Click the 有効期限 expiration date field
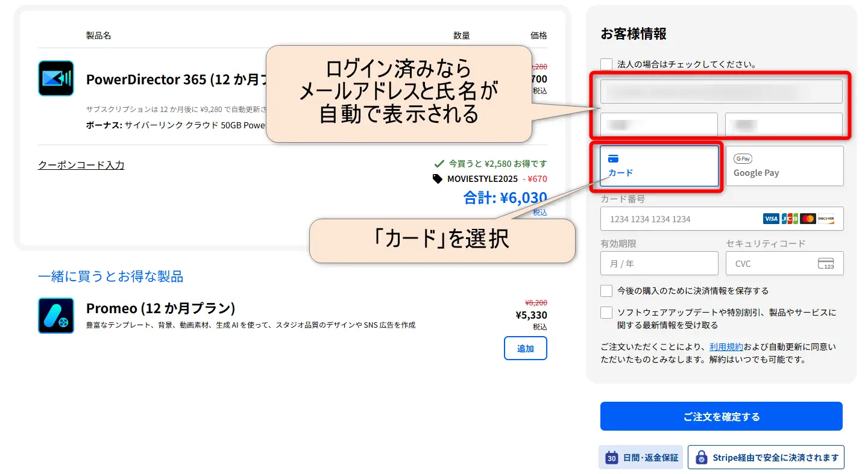 click(x=659, y=263)
